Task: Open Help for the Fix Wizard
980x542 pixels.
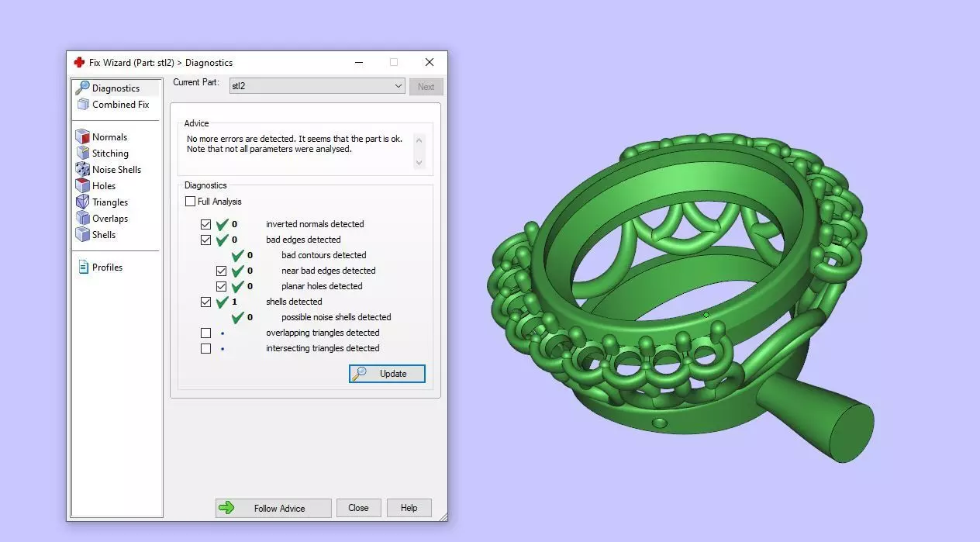Action: 409,508
